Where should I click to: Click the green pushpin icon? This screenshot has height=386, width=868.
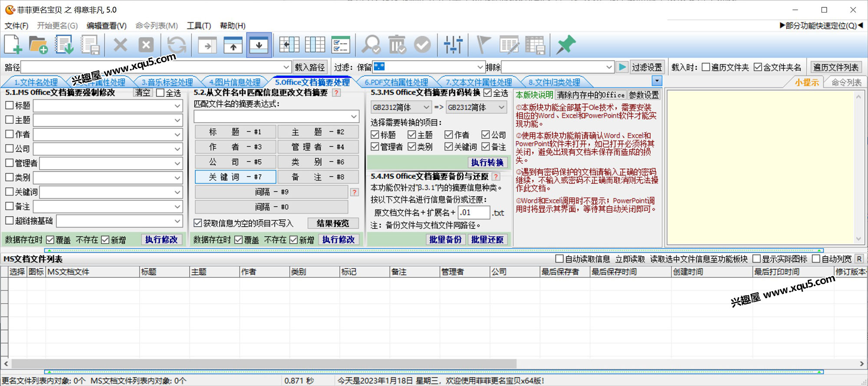point(566,45)
